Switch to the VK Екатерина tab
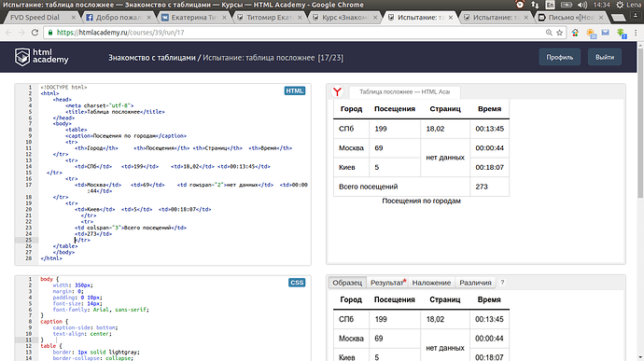Viewport: 644px width, 361px height. tap(193, 17)
